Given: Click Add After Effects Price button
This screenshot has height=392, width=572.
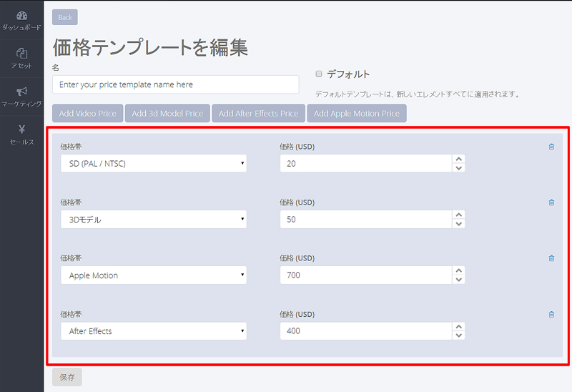Looking at the screenshot, I should click(x=258, y=114).
